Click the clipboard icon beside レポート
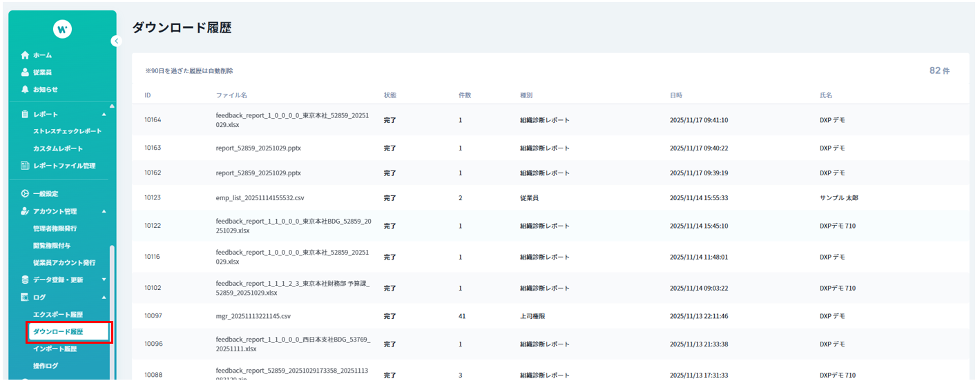This screenshot has width=980, height=381. coord(25,114)
